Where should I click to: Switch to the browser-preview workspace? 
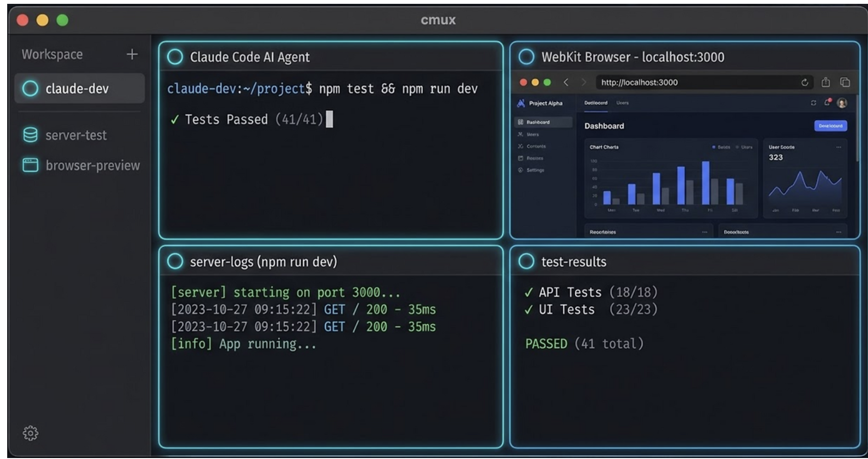point(81,165)
